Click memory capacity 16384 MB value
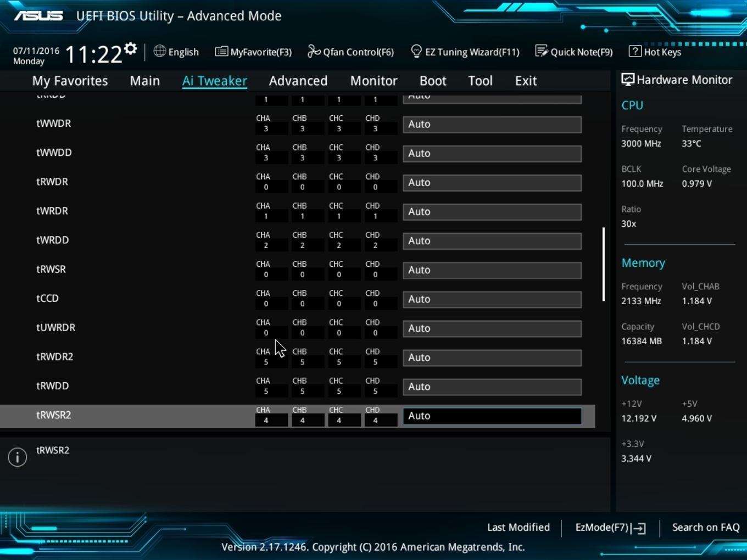Screen dimensions: 747x560 coord(642,341)
